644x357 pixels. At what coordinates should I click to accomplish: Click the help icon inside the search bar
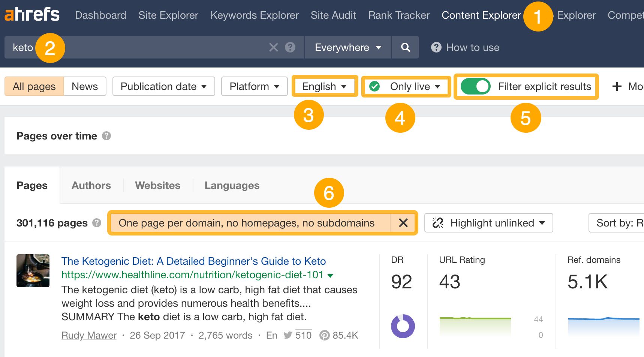(x=290, y=47)
